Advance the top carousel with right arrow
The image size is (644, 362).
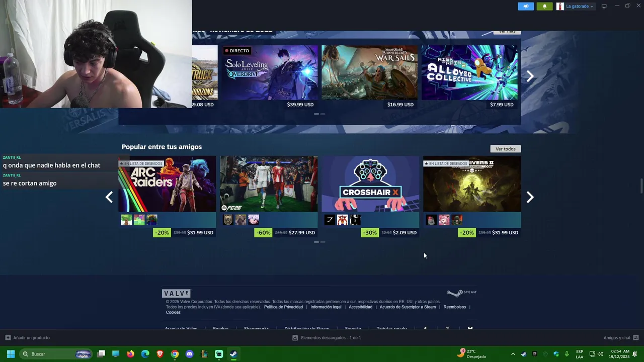coord(530,76)
